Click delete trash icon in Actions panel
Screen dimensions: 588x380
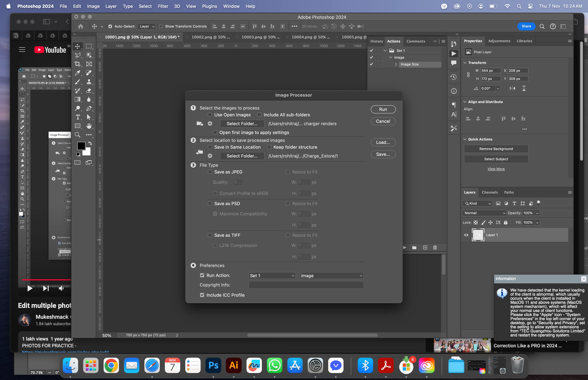coord(435,247)
